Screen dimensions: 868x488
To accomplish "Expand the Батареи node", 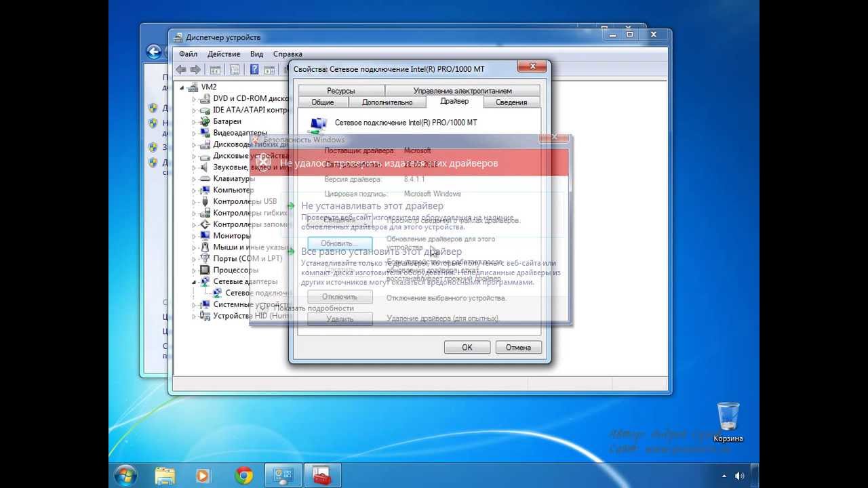I will pyautogui.click(x=193, y=122).
